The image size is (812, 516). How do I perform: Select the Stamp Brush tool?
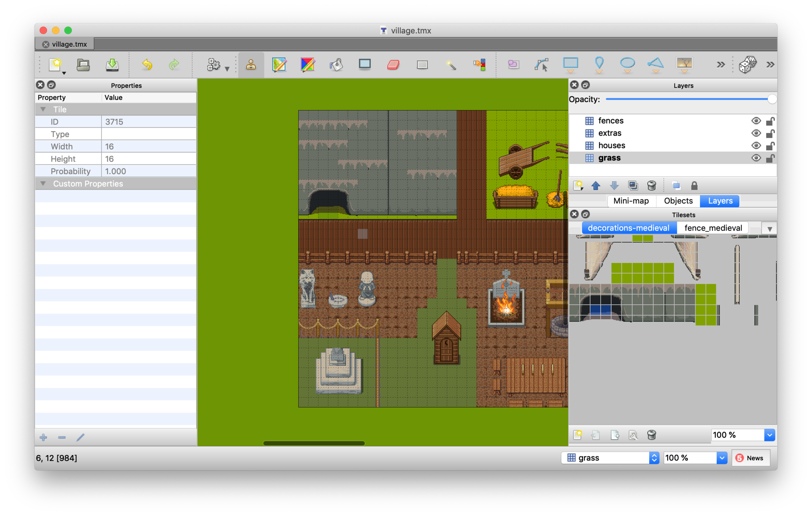coord(251,65)
